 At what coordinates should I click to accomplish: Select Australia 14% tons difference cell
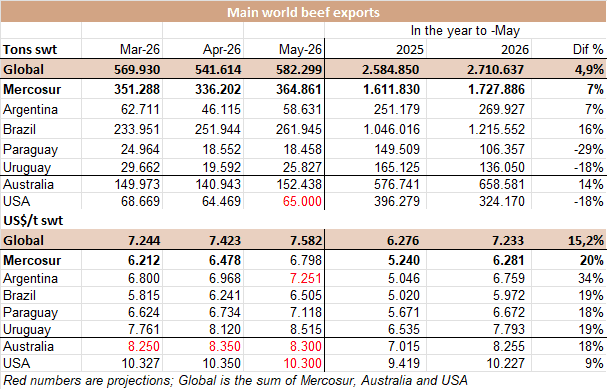(x=591, y=184)
